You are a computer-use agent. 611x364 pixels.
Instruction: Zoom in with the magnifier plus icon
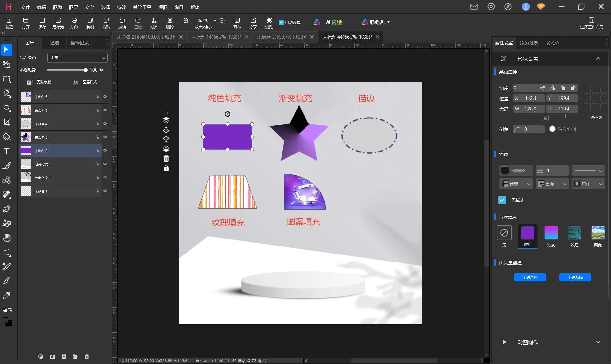click(x=185, y=21)
